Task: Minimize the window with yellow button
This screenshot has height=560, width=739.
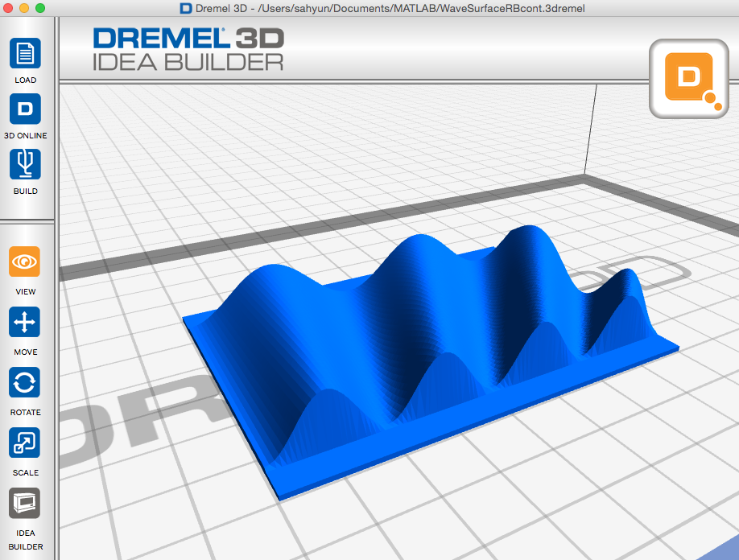Action: pos(24,8)
